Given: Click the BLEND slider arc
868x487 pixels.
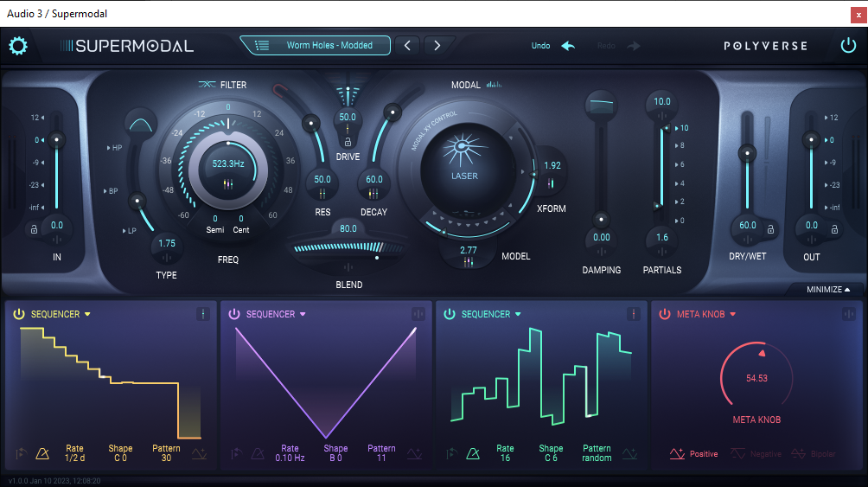Looking at the screenshot, I should [348, 247].
